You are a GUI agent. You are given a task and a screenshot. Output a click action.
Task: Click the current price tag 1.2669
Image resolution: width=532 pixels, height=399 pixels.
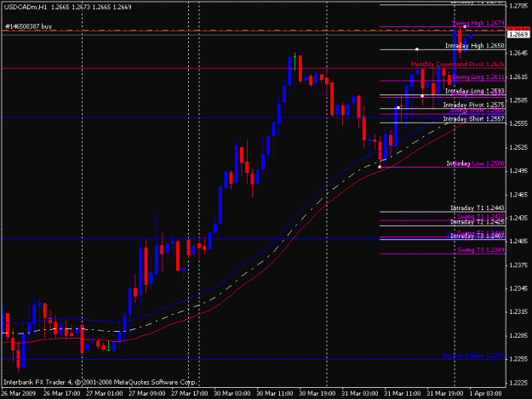[518, 34]
